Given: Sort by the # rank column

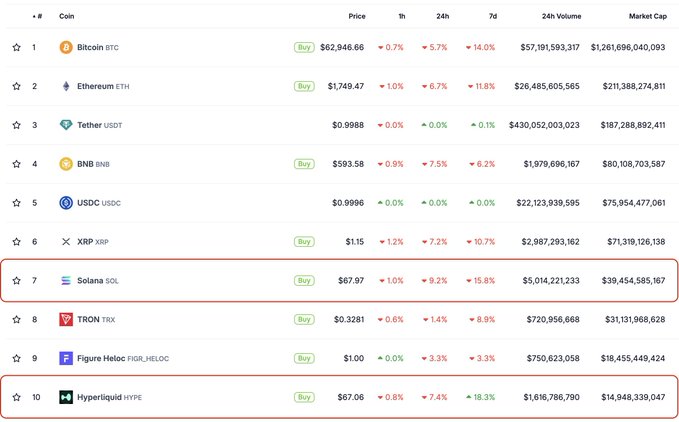Looking at the screenshot, I should [x=37, y=16].
